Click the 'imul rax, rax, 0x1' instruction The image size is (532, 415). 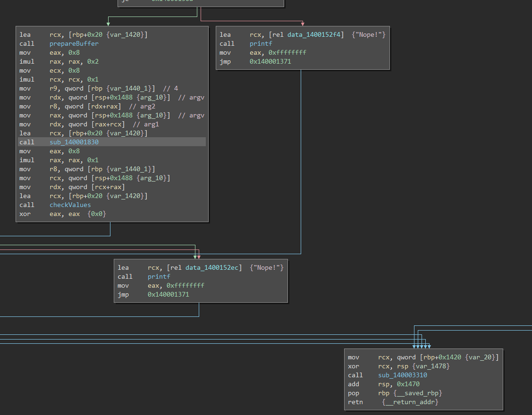(59, 160)
